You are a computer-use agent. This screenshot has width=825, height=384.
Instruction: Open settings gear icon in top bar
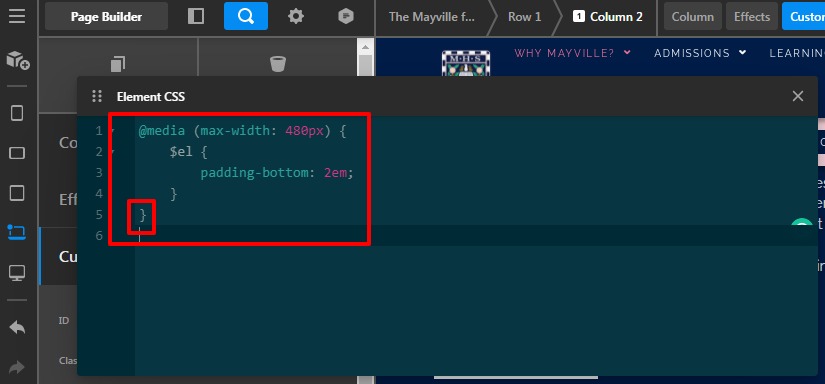[x=296, y=16]
